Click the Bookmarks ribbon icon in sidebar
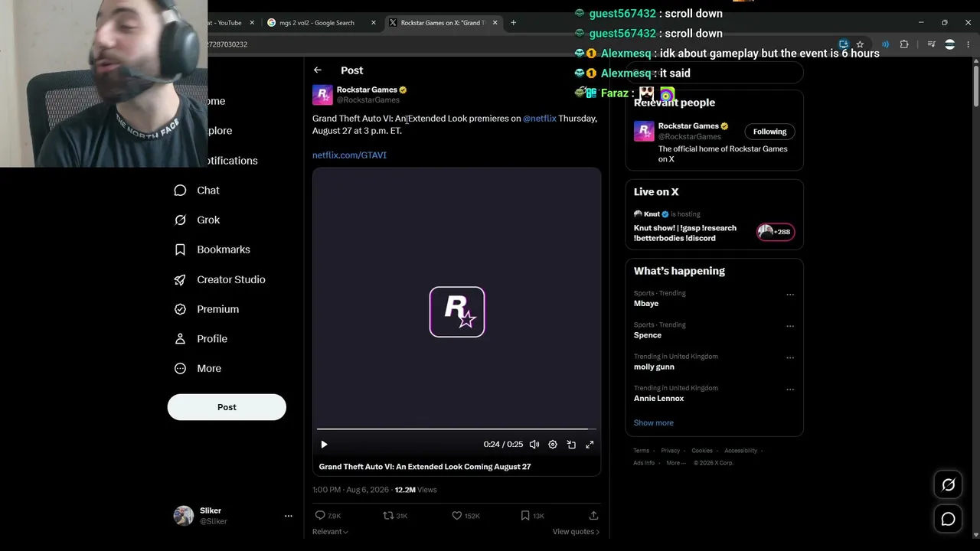The image size is (980, 551). point(180,249)
